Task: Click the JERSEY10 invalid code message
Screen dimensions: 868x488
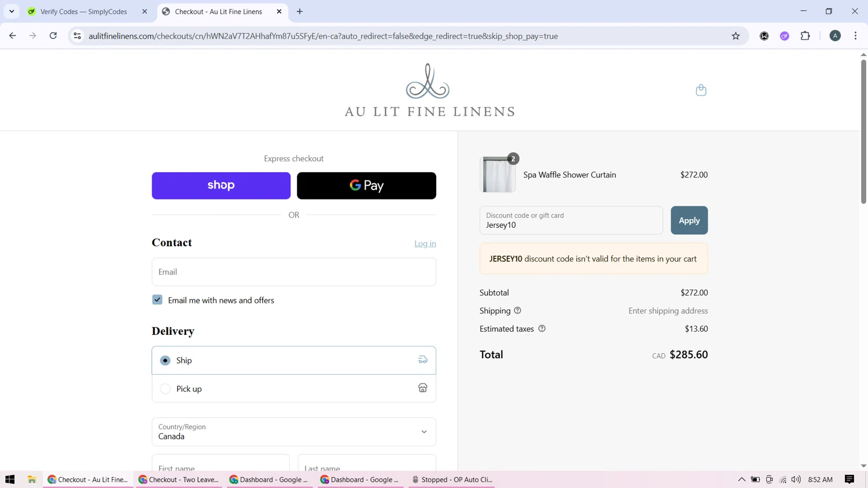Action: [x=593, y=259]
